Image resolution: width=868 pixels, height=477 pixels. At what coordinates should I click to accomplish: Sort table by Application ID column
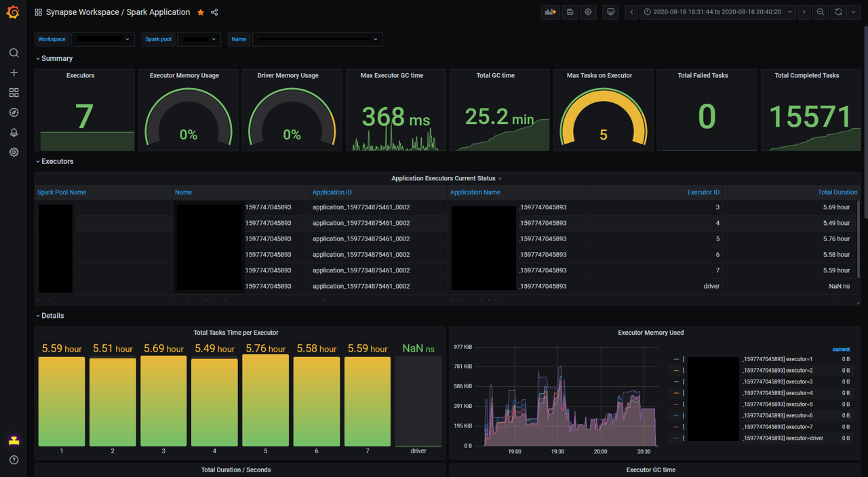coord(332,192)
